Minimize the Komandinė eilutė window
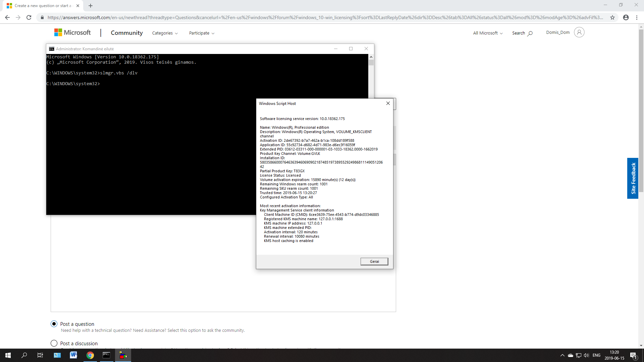Viewport: 644px width, 362px height. [335, 49]
